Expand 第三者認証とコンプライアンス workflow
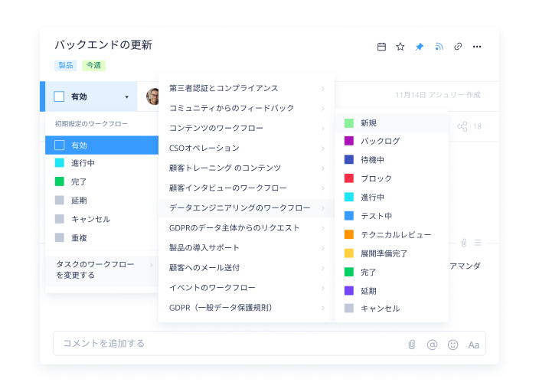The width and height of the screenshot is (539, 392). 247,88
